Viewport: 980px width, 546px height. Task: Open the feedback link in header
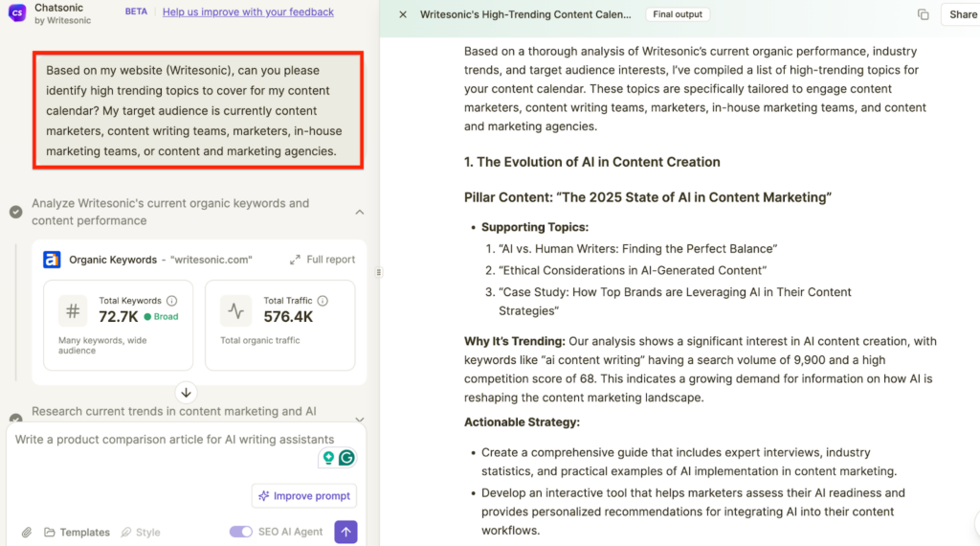(248, 11)
